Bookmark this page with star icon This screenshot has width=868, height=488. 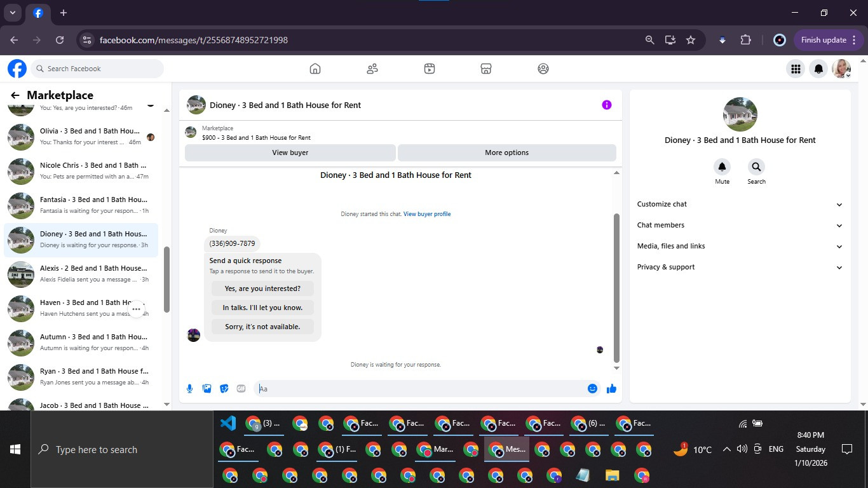(x=691, y=40)
